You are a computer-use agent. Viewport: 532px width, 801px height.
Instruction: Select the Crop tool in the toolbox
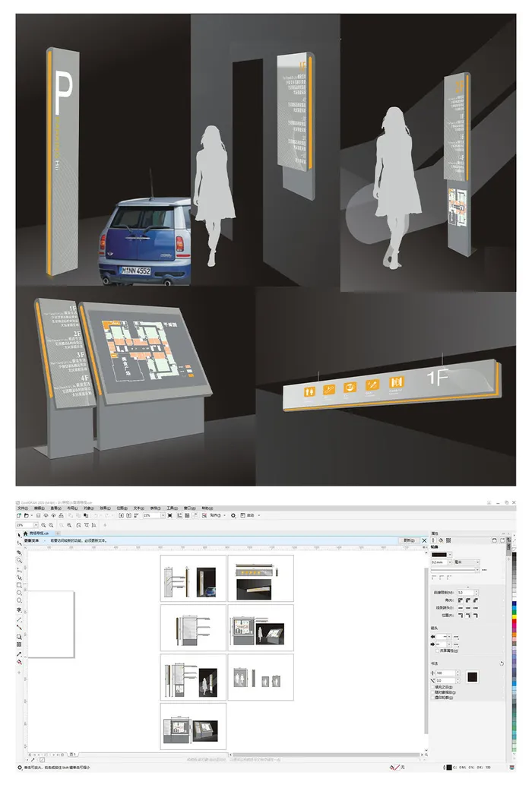coord(20,552)
